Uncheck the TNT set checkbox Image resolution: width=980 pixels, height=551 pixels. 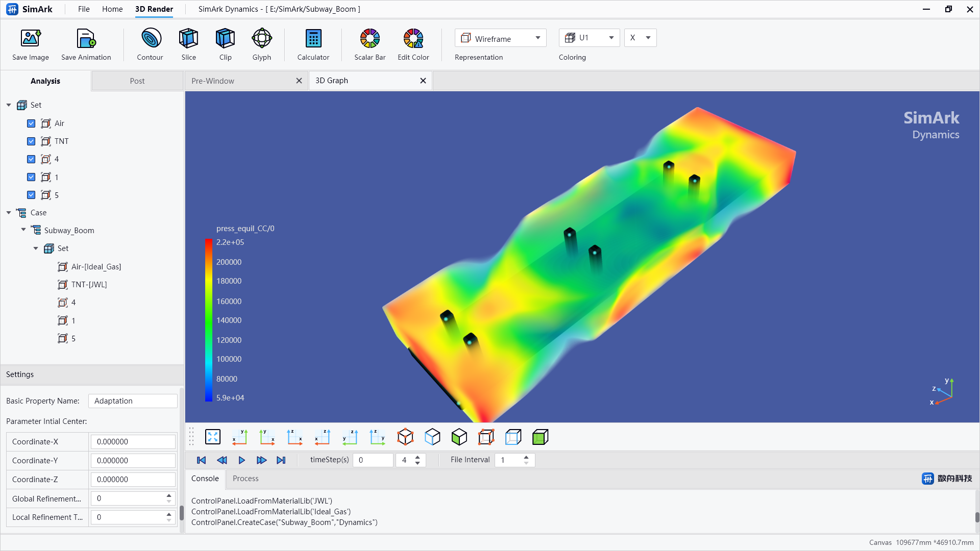coord(31,141)
